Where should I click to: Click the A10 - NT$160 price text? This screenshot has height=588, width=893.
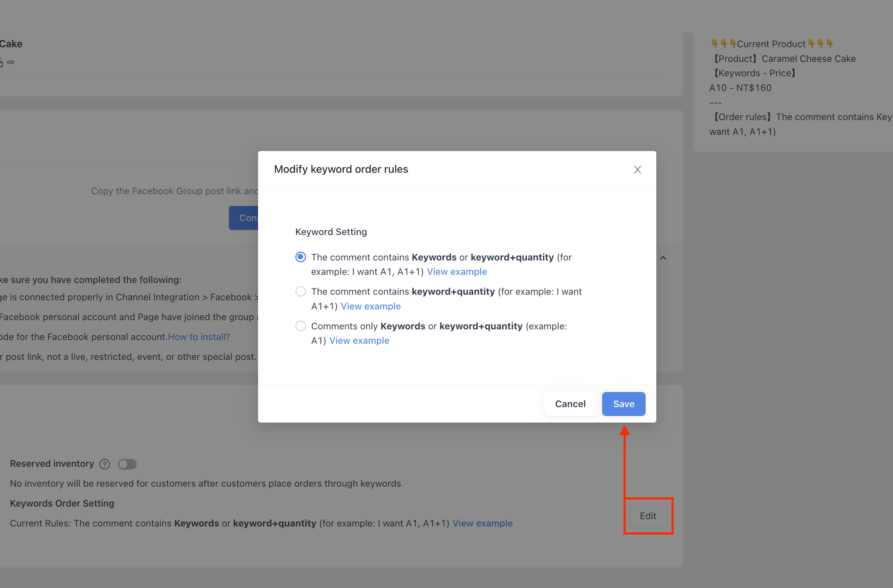[740, 88]
